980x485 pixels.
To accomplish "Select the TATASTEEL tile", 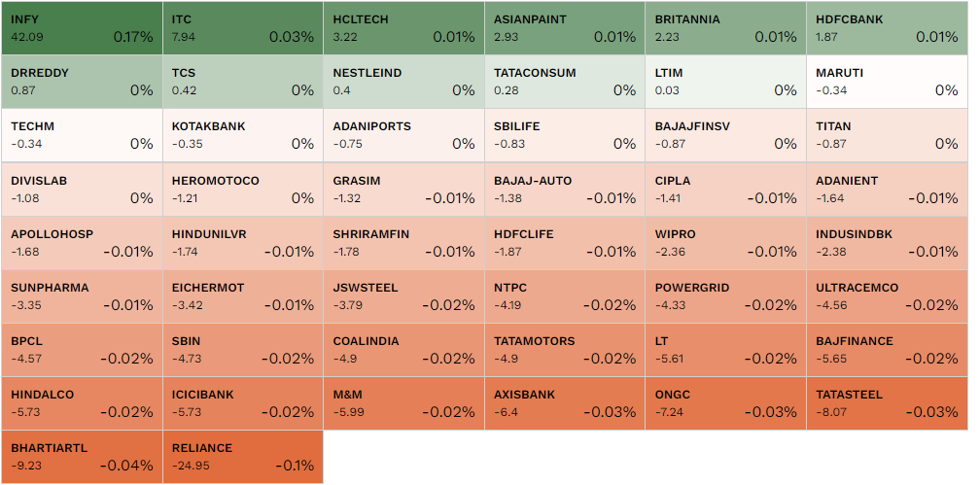I will click(x=887, y=403).
